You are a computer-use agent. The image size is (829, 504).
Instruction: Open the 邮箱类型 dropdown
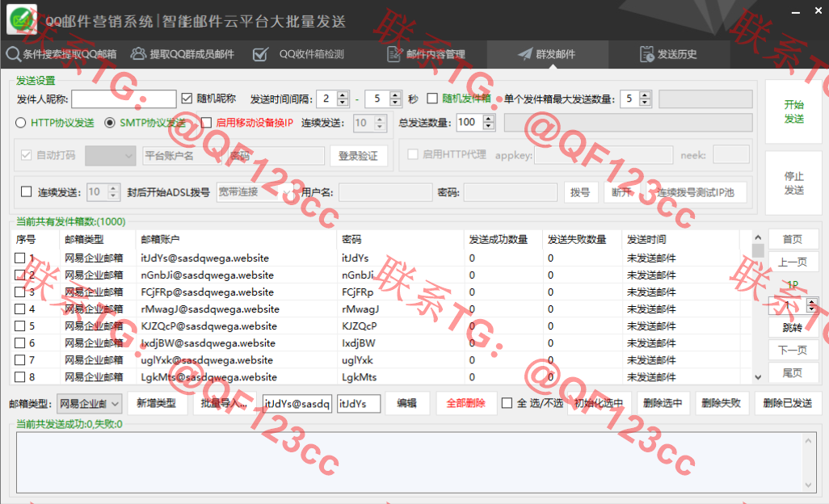[x=90, y=404]
